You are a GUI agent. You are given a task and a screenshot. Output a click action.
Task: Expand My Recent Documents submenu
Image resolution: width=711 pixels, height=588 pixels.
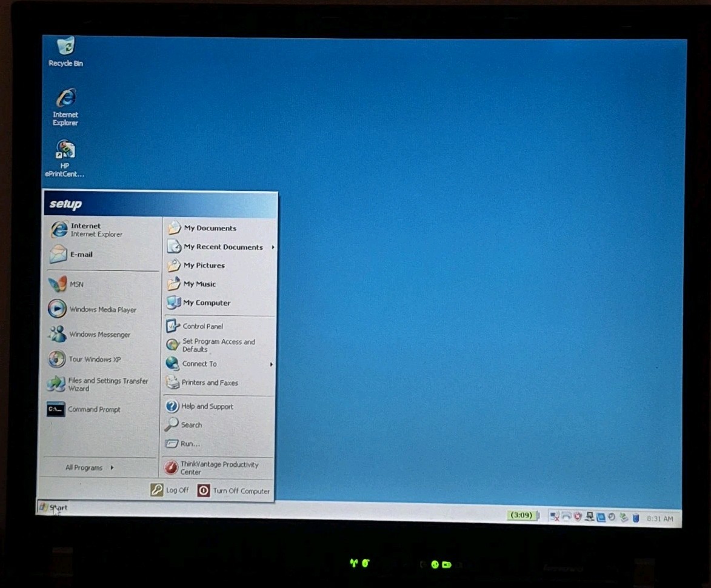click(x=221, y=247)
